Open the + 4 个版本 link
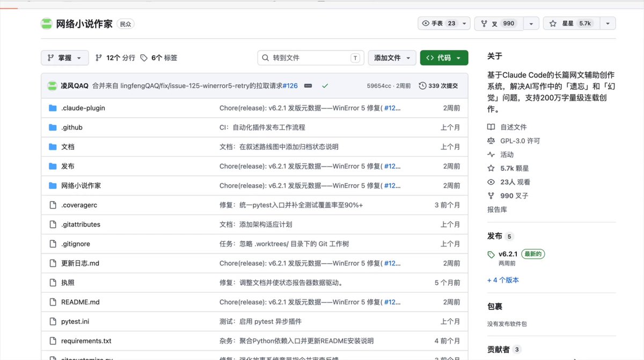This screenshot has width=644, height=360. [503, 280]
